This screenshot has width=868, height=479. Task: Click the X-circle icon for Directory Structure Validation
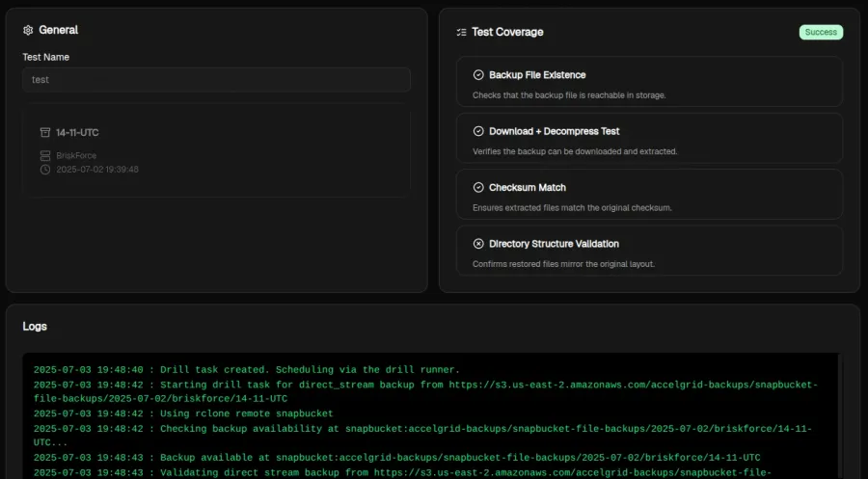coord(478,244)
